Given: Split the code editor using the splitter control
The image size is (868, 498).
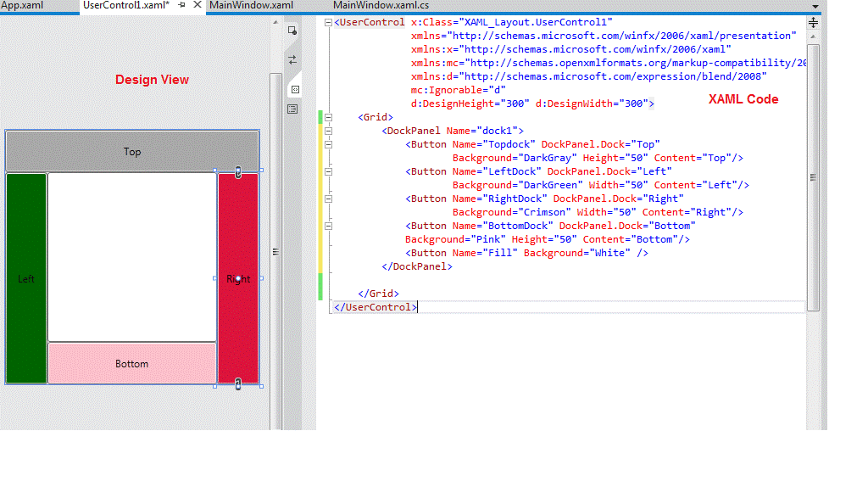Looking at the screenshot, I should pos(812,21).
